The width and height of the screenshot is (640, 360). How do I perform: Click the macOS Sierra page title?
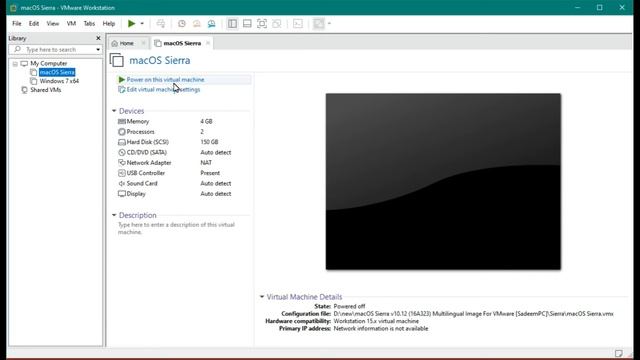pyautogui.click(x=160, y=60)
